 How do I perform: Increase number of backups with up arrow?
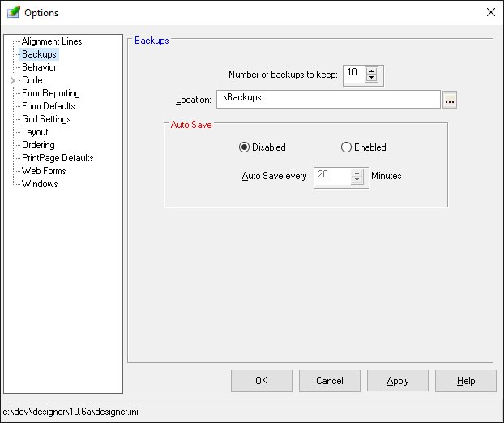coord(372,71)
